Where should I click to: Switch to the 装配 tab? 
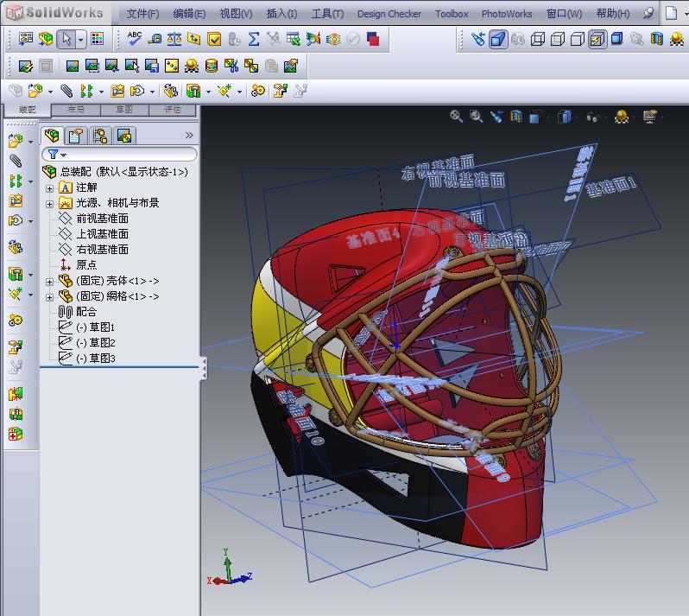[x=28, y=110]
